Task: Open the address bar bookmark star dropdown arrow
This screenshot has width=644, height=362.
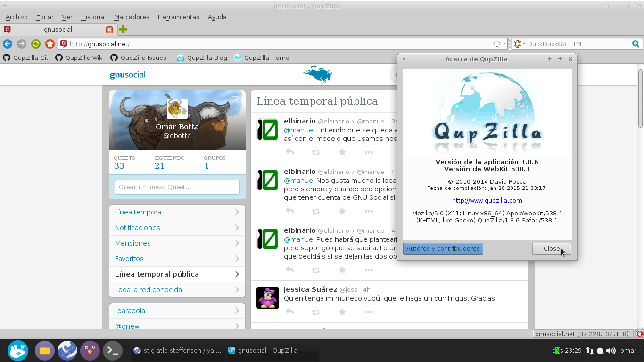Action: pos(504,44)
